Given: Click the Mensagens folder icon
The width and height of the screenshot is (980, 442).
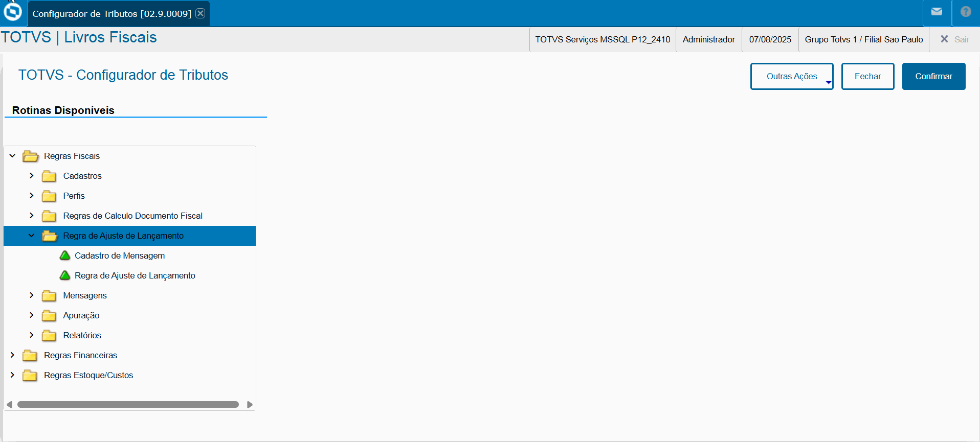Looking at the screenshot, I should pos(49,295).
